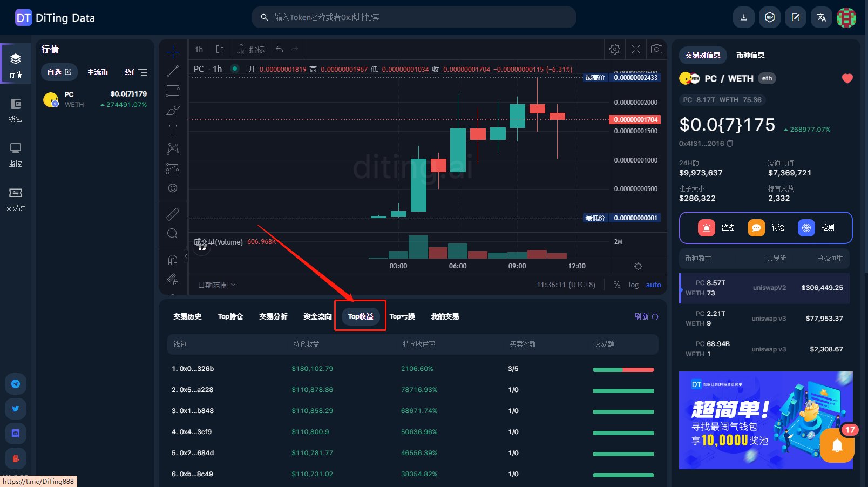
Task: Toggle PC/WETH as favorite with heart icon
Action: (x=848, y=78)
